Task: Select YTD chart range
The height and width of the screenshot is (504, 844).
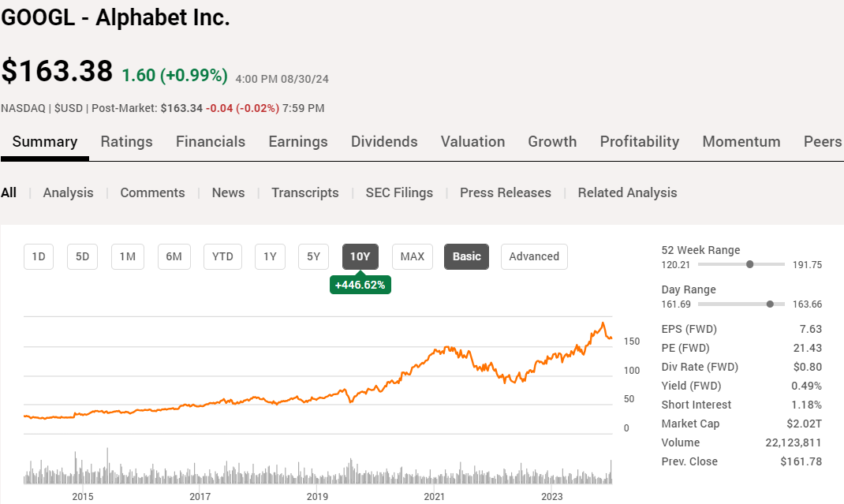Action: click(223, 257)
